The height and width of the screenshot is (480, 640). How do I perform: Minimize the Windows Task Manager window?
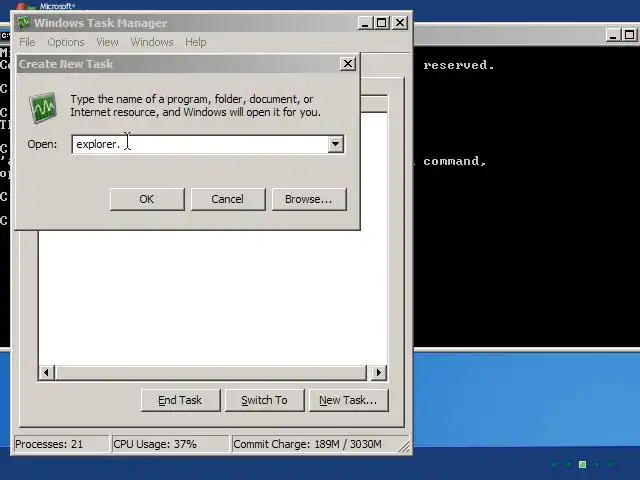coord(365,23)
